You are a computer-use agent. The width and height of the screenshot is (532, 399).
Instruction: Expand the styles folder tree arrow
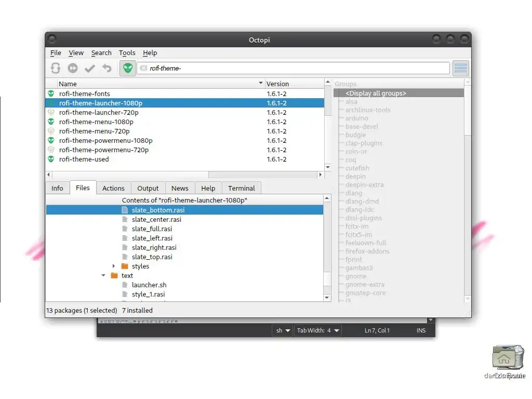(x=114, y=266)
